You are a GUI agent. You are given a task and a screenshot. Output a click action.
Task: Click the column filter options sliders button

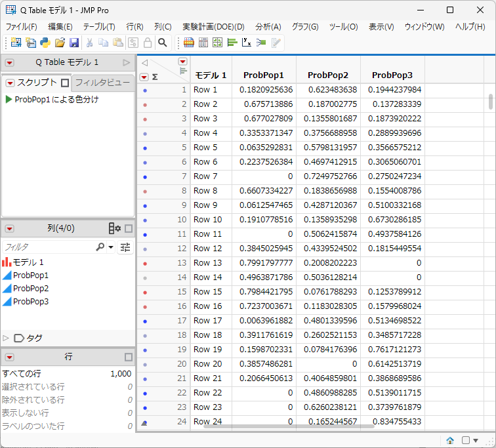125,247
